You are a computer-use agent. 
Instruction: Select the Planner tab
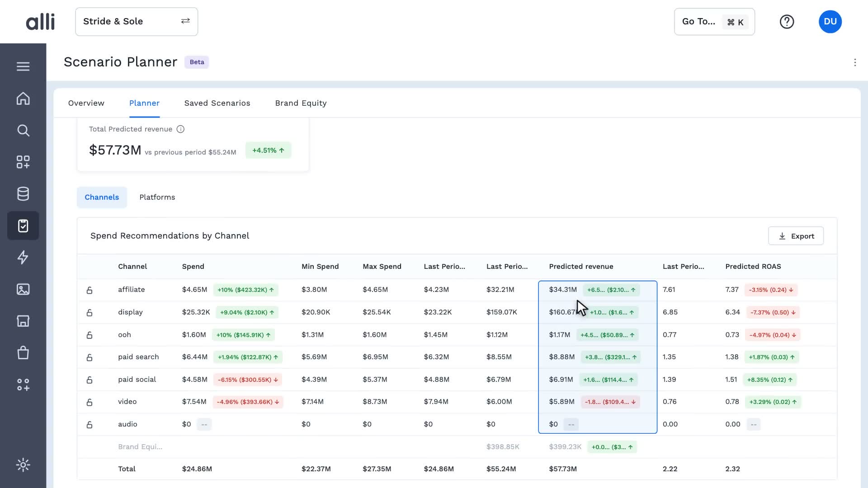tap(144, 103)
